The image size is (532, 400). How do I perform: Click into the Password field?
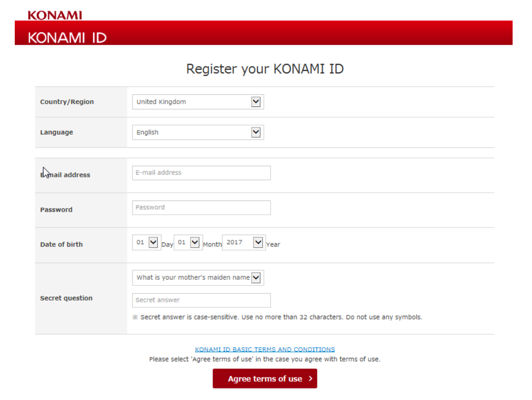(x=201, y=208)
